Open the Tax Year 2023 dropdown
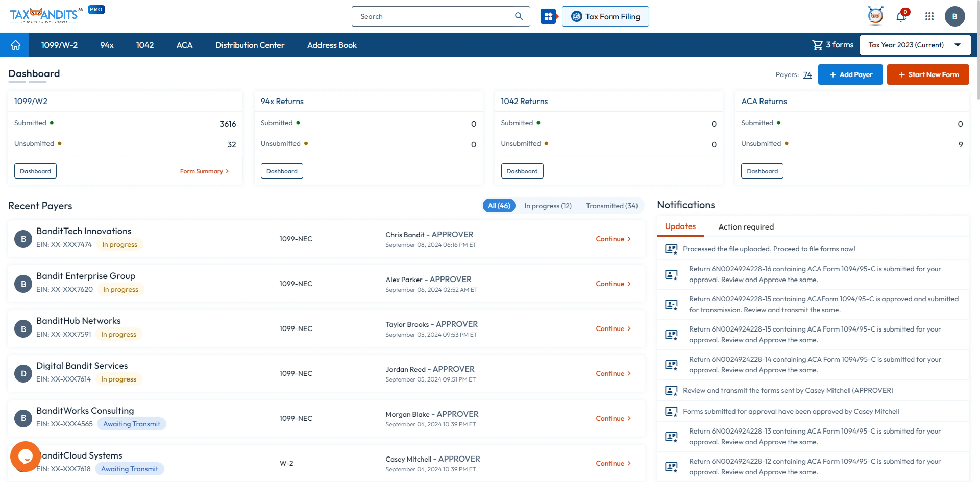Image resolution: width=980 pixels, height=482 pixels. point(915,45)
